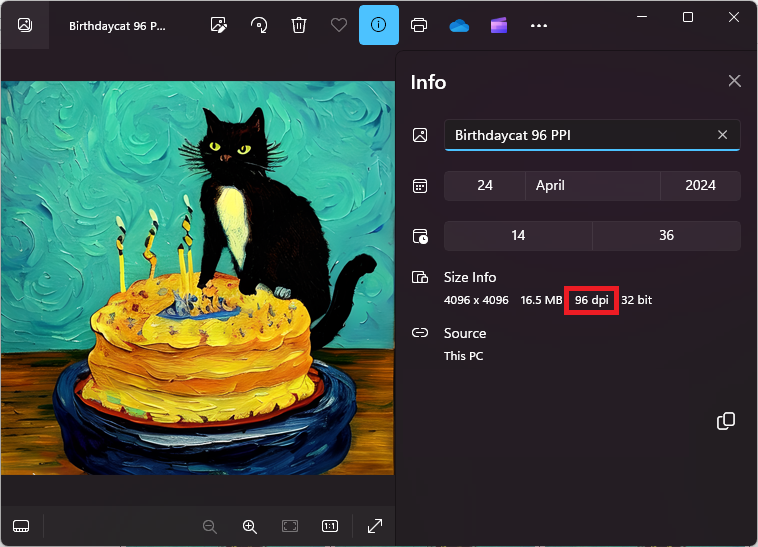Click the Source heading
This screenshot has height=547, width=758.
coord(465,333)
